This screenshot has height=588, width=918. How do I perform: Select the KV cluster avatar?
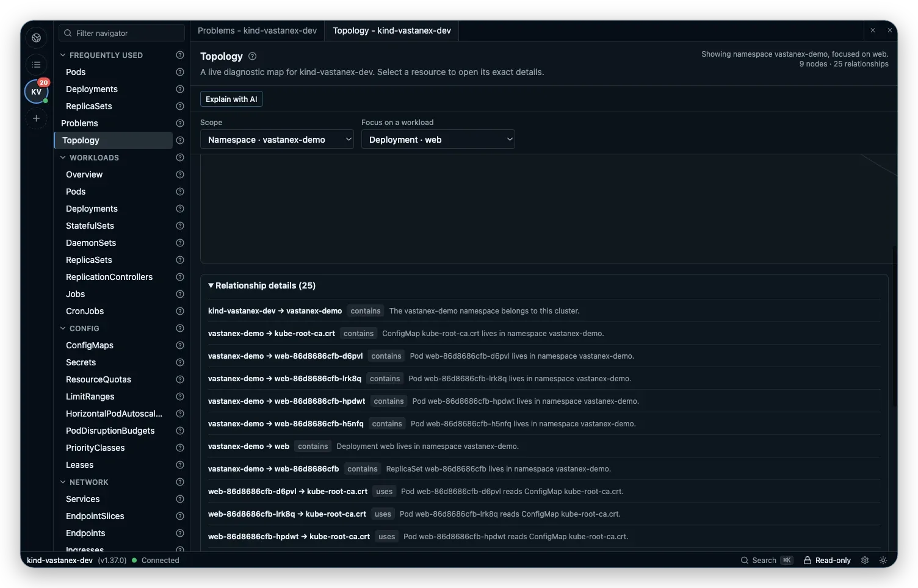(x=36, y=91)
